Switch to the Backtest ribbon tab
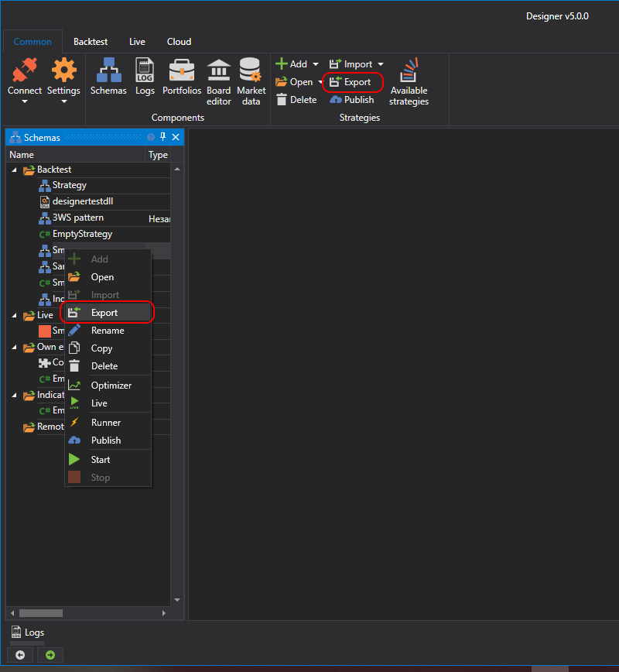The image size is (619, 672). 91,42
